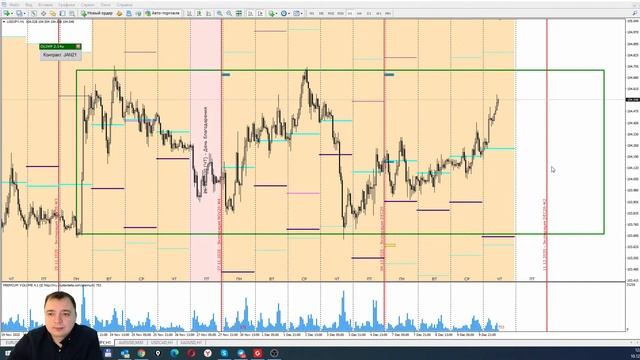Image resolution: width=640 pixels, height=360 pixels.
Task: Switch chart to candlestick mode
Action: pyautogui.click(x=199, y=13)
